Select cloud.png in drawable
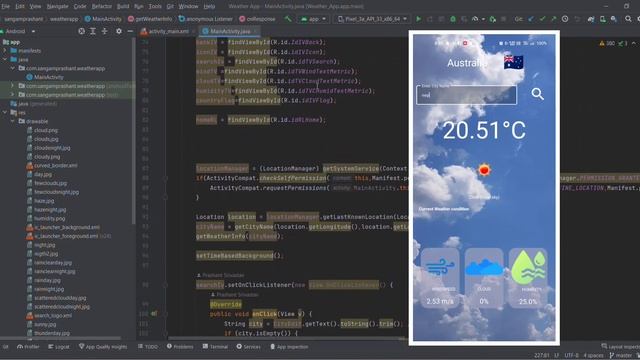640x360 pixels. [x=42, y=130]
